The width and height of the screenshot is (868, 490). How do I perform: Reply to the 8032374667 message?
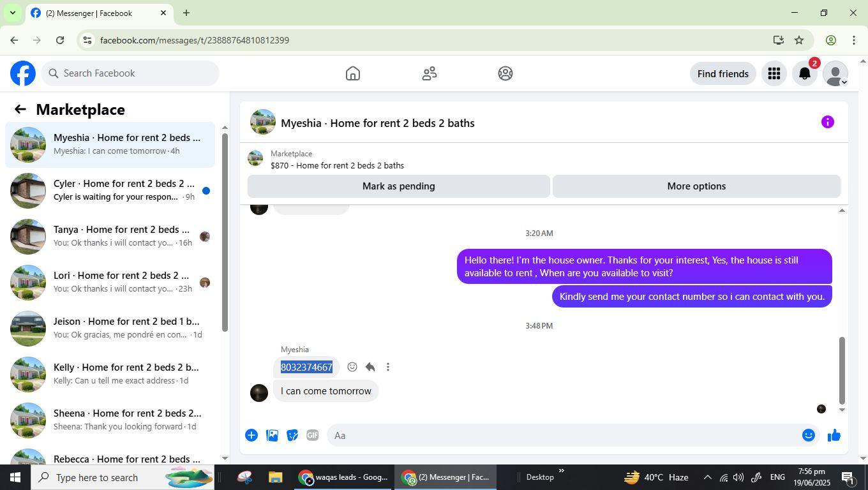[370, 367]
